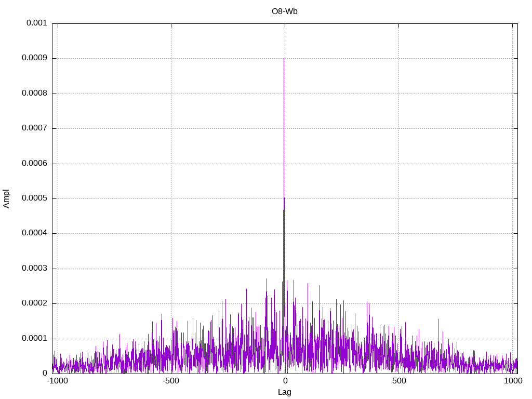This screenshot has width=532, height=399.
Task: Click the 0.001 y-axis tick label
Action: (37, 23)
